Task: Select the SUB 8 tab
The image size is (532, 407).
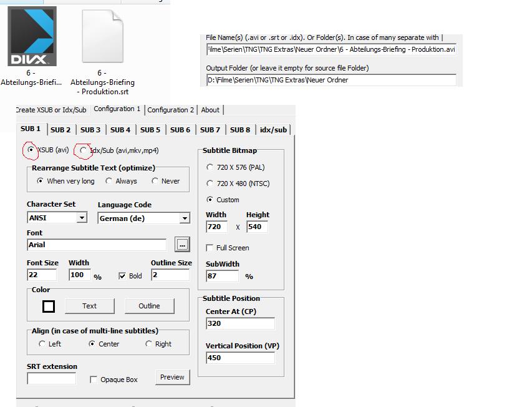Action: point(240,130)
